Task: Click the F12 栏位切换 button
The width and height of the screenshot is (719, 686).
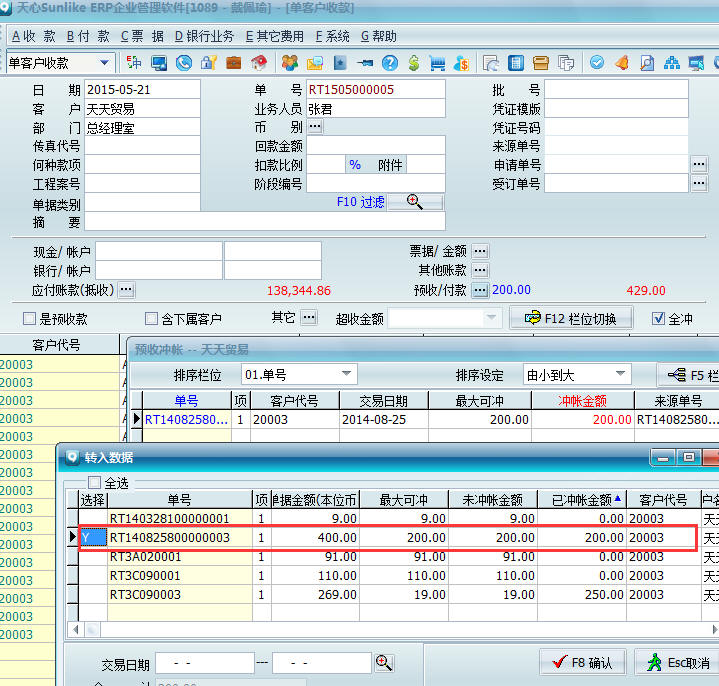Action: coord(571,318)
